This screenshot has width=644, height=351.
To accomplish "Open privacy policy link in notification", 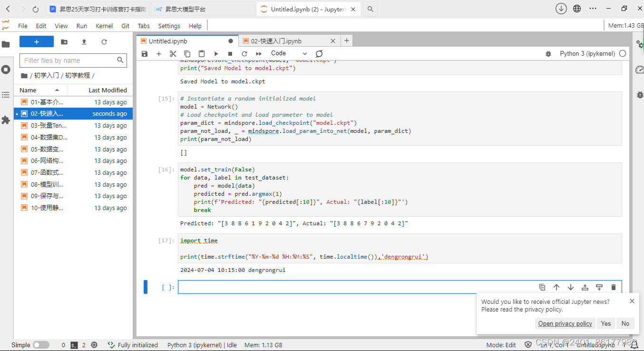I will [x=565, y=323].
